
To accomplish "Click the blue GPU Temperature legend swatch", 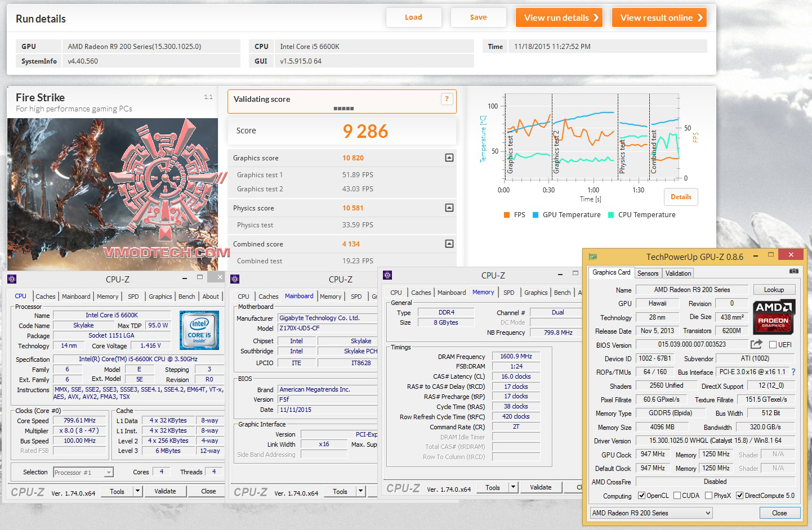I will (536, 215).
